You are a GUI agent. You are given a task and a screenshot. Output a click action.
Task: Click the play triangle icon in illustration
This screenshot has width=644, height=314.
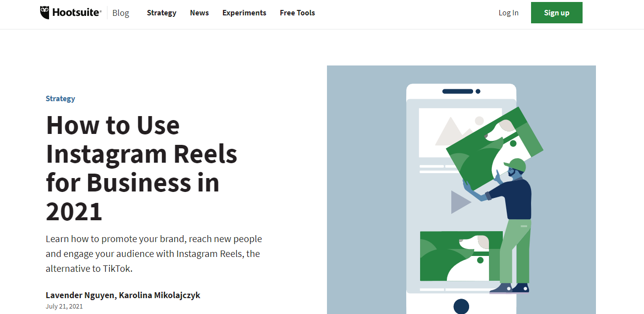tap(460, 202)
